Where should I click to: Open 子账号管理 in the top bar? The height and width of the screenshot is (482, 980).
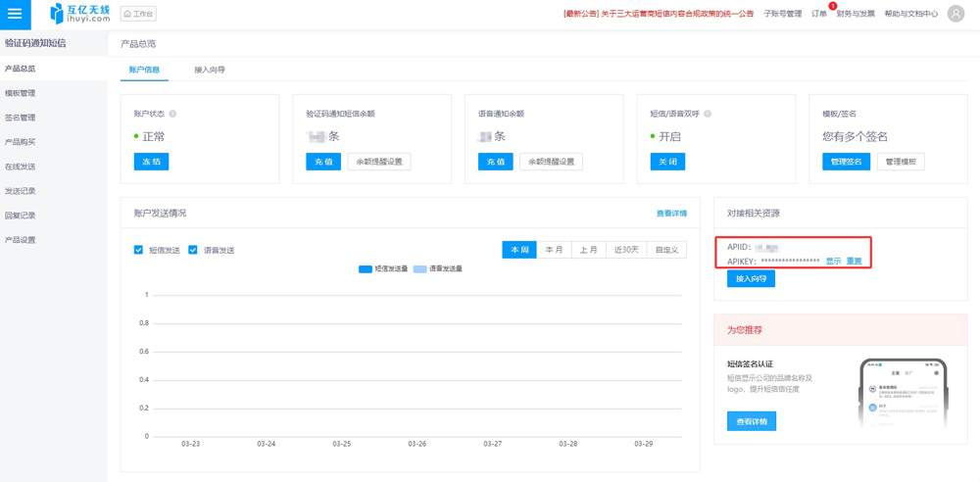coord(782,14)
